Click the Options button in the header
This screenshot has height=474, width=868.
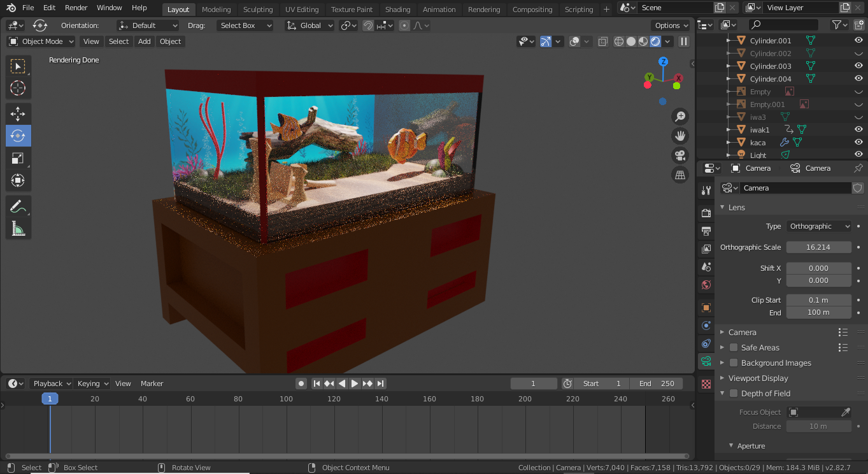pos(670,25)
